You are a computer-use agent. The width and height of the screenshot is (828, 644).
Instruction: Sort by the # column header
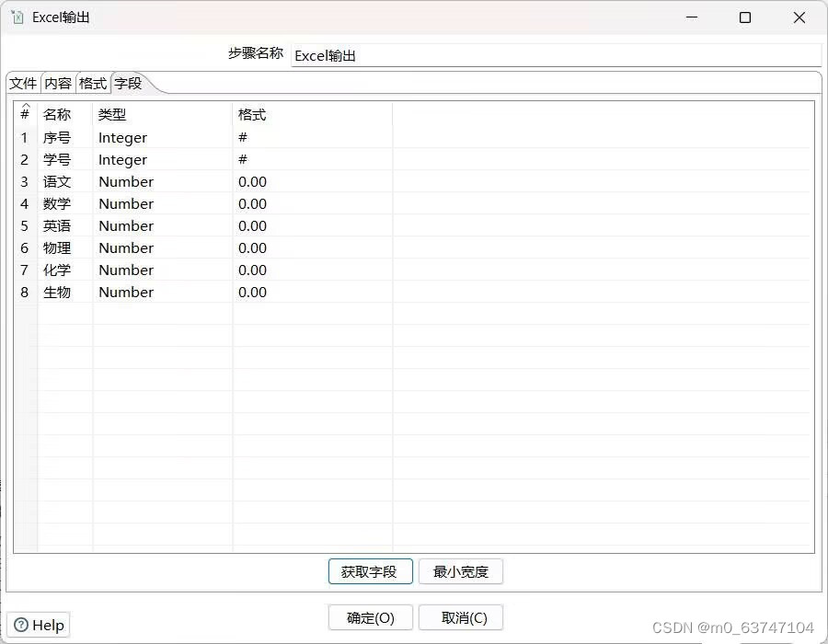point(25,114)
